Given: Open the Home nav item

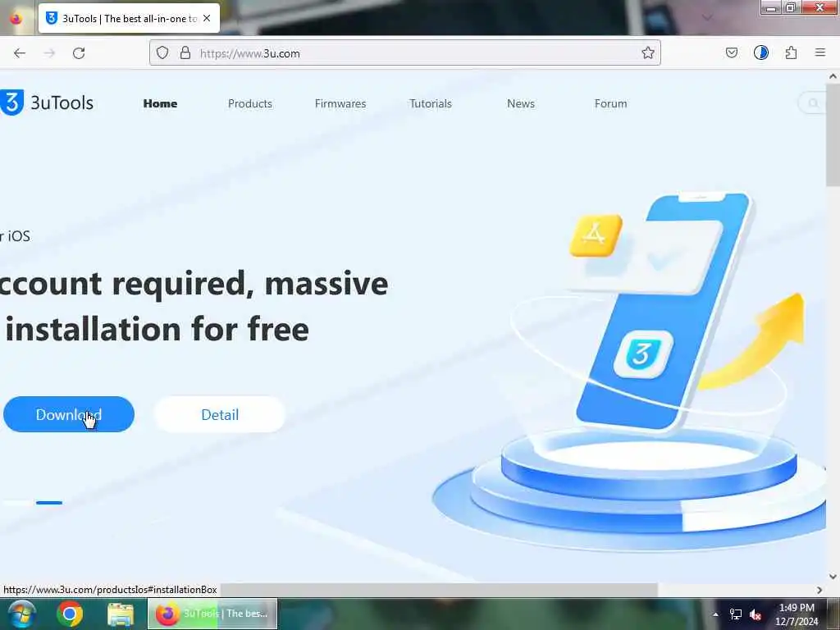Looking at the screenshot, I should tap(160, 103).
